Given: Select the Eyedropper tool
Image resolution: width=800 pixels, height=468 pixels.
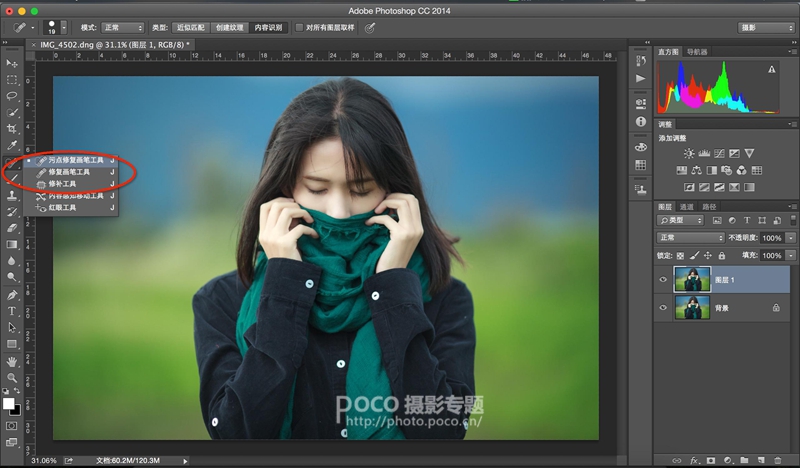Looking at the screenshot, I should [x=12, y=146].
